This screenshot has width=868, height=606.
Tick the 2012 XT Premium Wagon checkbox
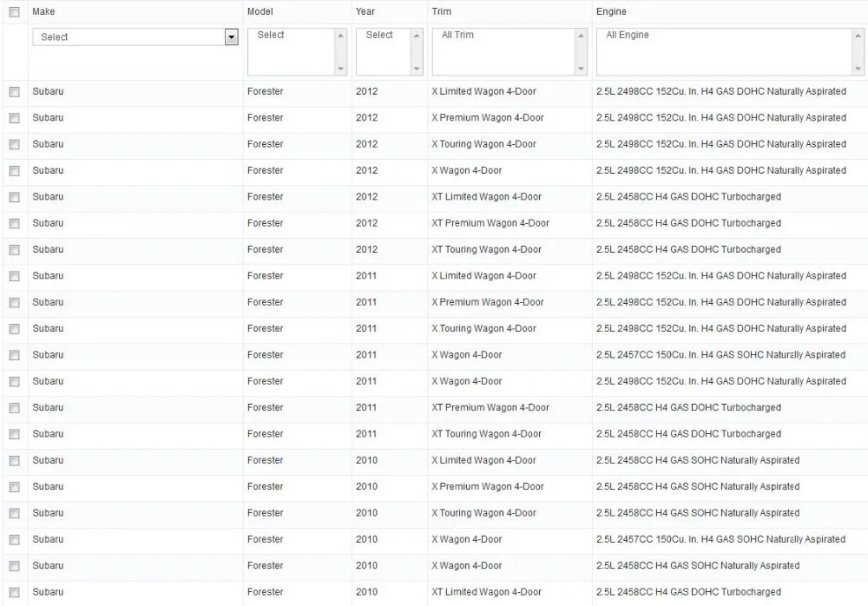pos(15,223)
